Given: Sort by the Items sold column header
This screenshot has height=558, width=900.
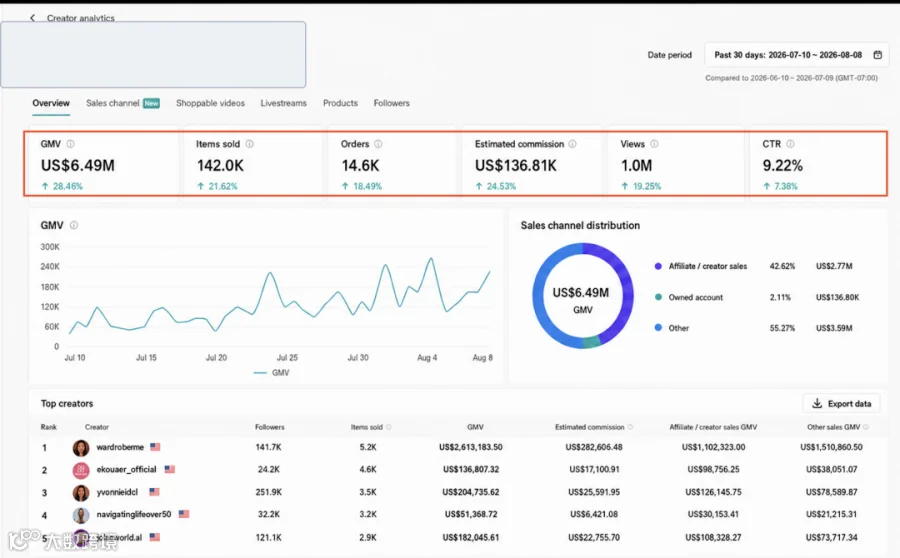Looking at the screenshot, I should tap(366, 427).
